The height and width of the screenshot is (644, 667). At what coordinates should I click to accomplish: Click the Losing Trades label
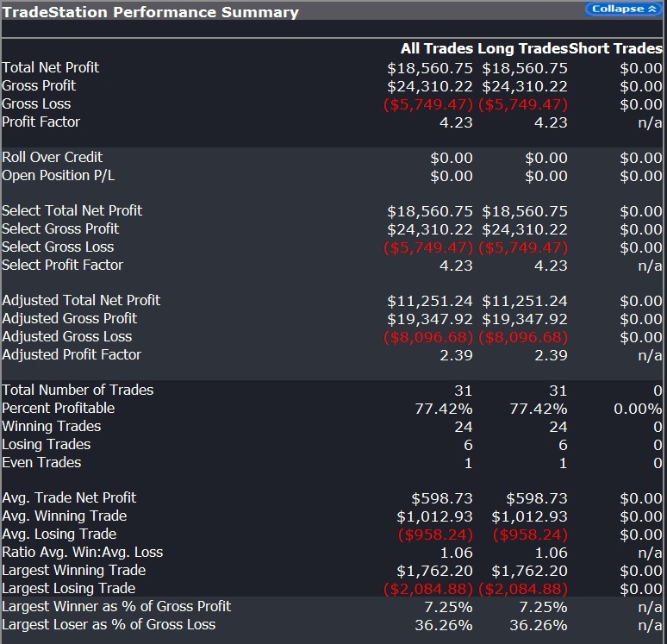tap(47, 444)
